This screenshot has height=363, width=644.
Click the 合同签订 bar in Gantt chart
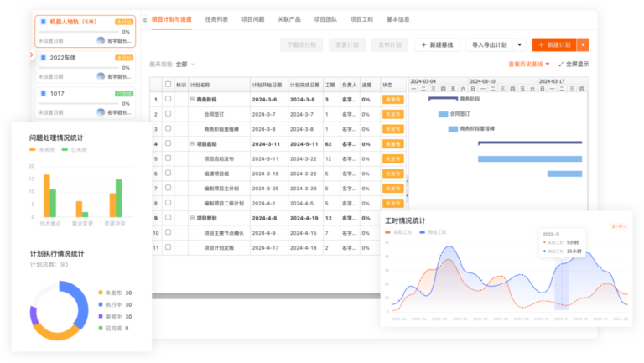click(443, 114)
